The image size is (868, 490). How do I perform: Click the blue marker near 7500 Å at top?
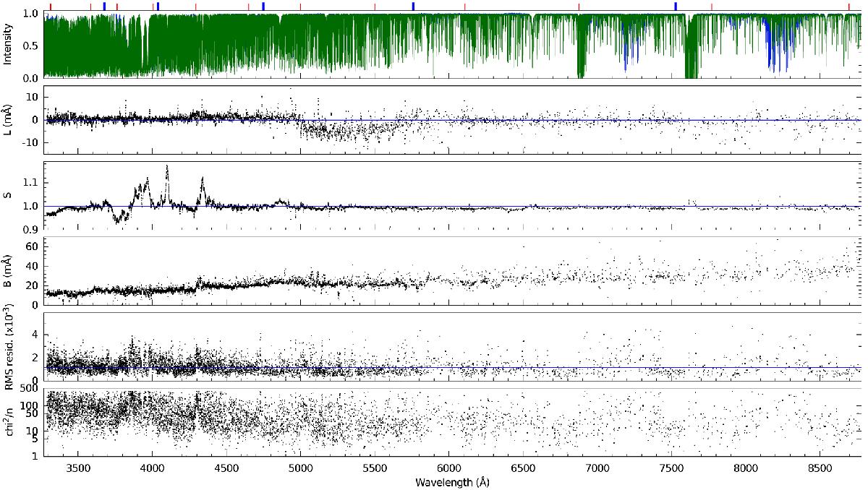click(x=676, y=7)
